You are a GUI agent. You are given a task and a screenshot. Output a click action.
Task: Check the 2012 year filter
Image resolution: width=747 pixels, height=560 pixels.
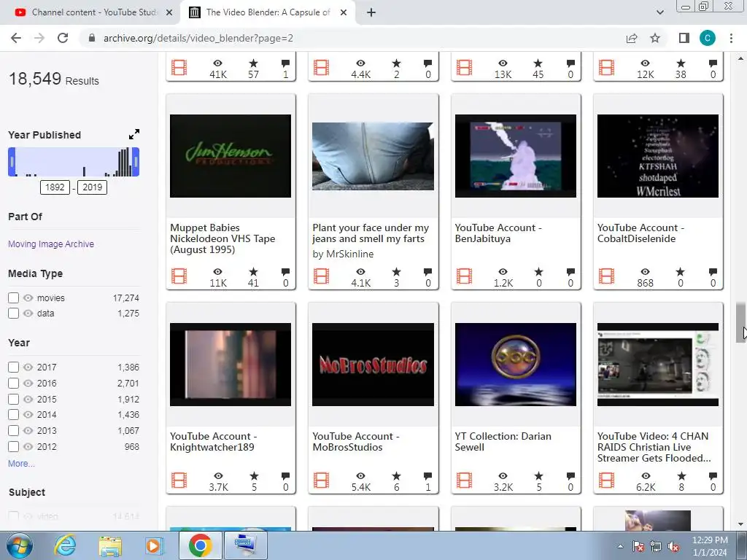13,447
